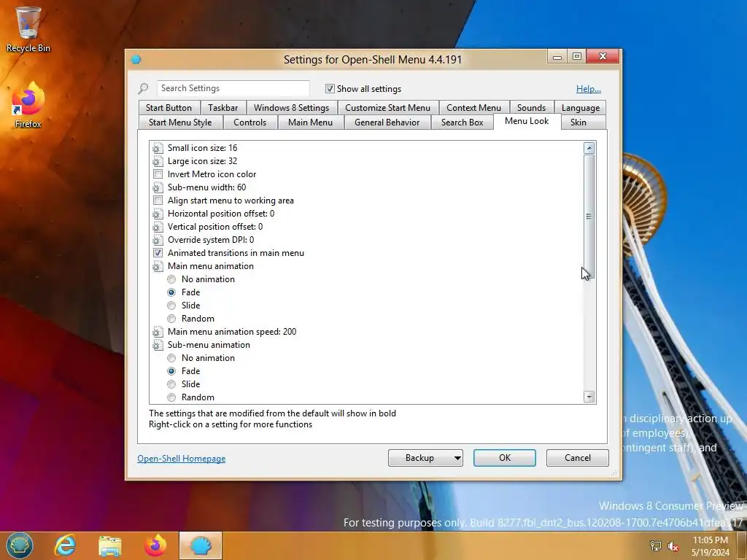Select No animation for sub-menu
The height and width of the screenshot is (560, 747).
pyautogui.click(x=171, y=358)
